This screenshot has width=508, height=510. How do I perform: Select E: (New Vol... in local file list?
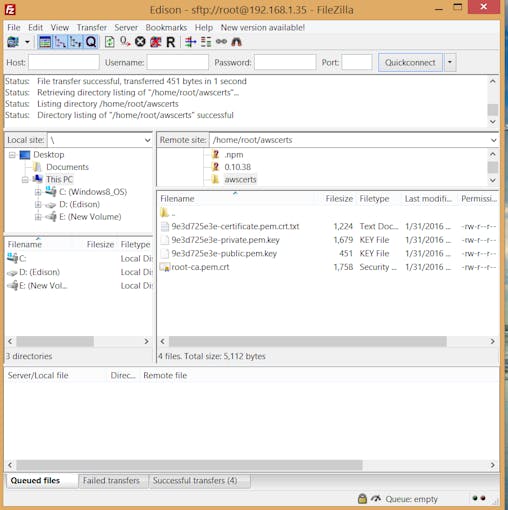tap(43, 286)
